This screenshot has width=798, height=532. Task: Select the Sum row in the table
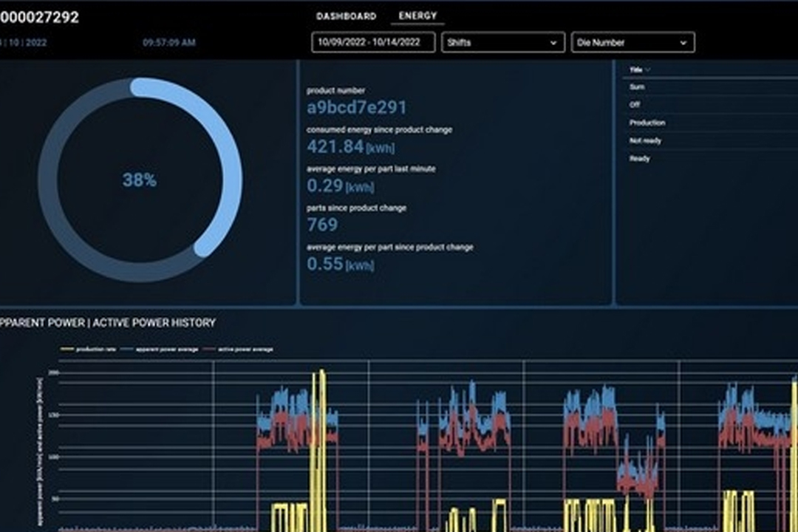(711, 87)
